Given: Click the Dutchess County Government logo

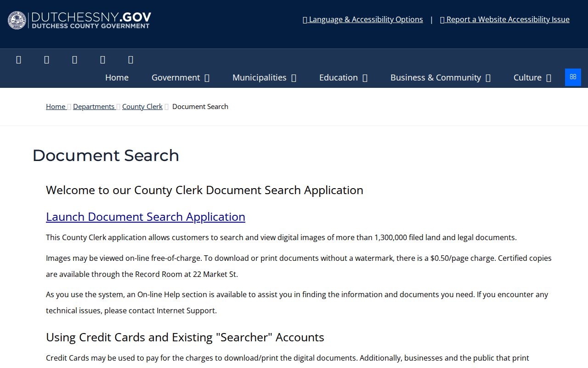Looking at the screenshot, I should point(79,20).
